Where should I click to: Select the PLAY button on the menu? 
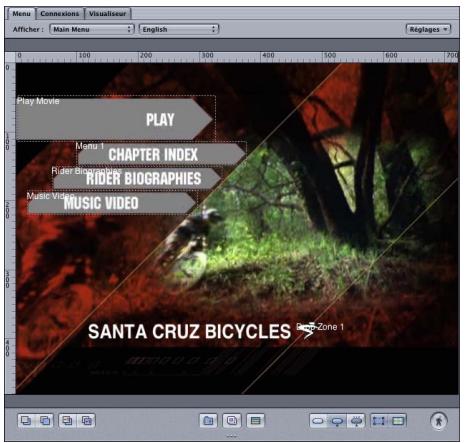click(115, 119)
